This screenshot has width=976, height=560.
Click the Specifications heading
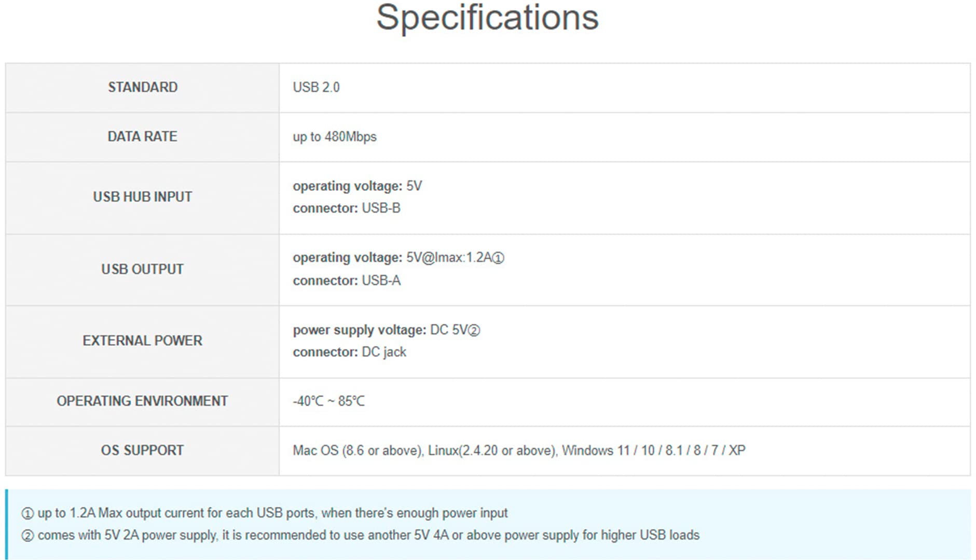[487, 18]
